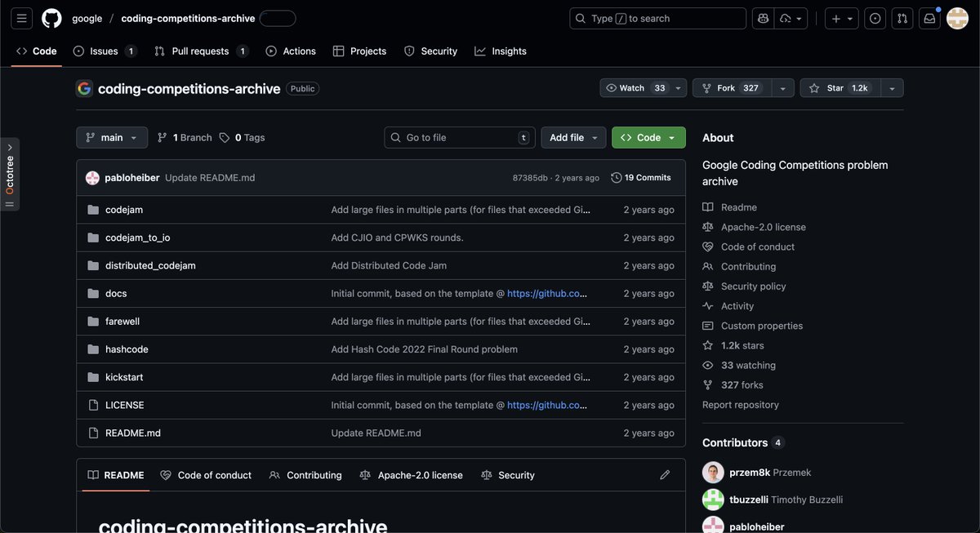Open tbuzzelli contributor avatar
This screenshot has width=980, height=533.
click(713, 500)
